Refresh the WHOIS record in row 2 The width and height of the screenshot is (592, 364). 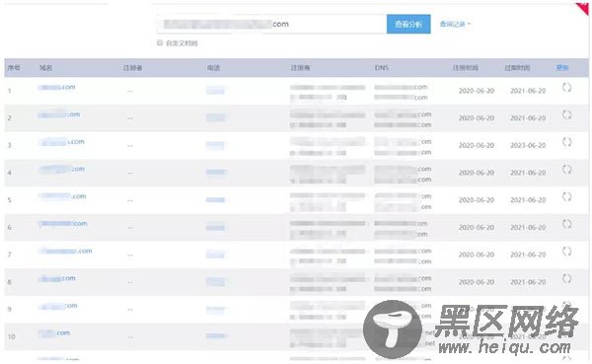click(566, 114)
